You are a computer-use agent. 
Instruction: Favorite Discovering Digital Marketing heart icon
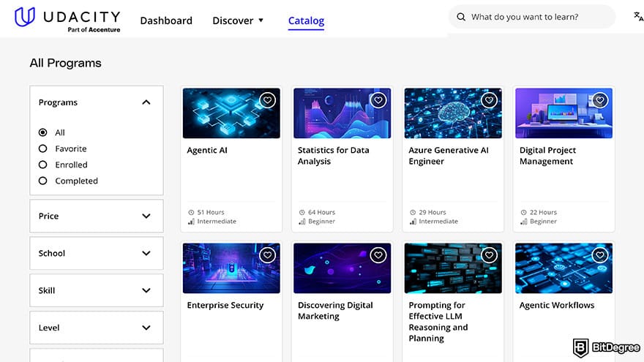pyautogui.click(x=378, y=255)
